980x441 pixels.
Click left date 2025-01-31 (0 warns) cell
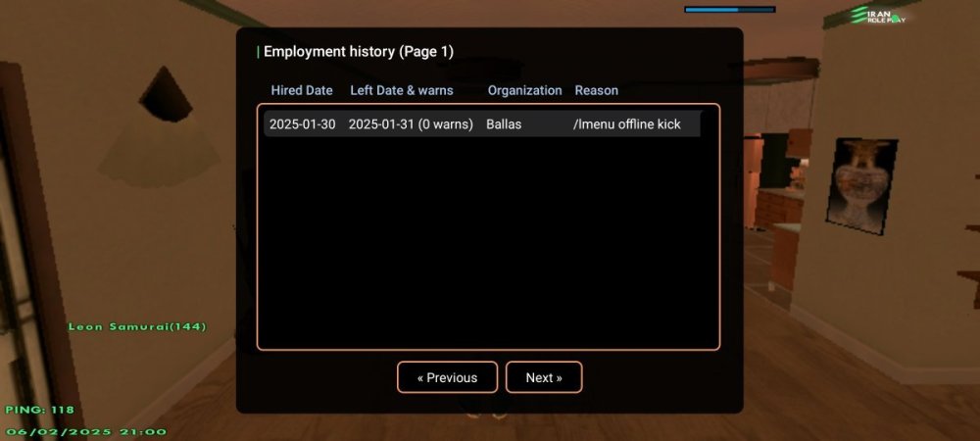point(411,124)
